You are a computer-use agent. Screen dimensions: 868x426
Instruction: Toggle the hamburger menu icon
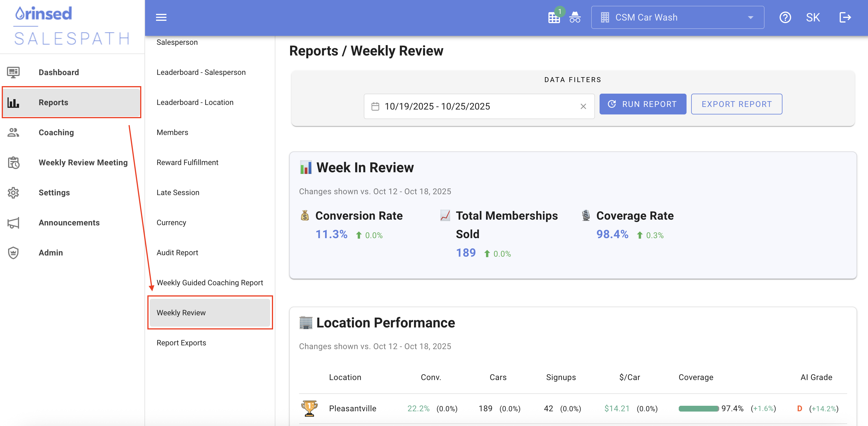161,17
